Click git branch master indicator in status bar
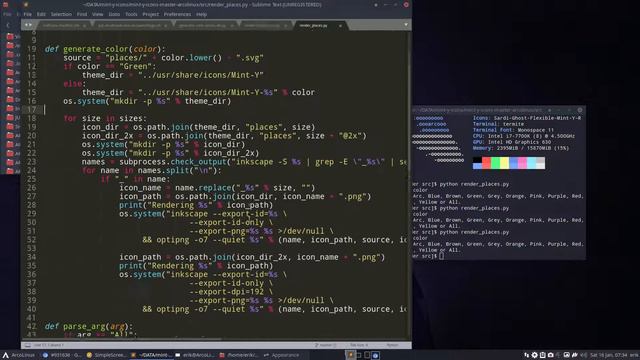 click(x=325, y=345)
